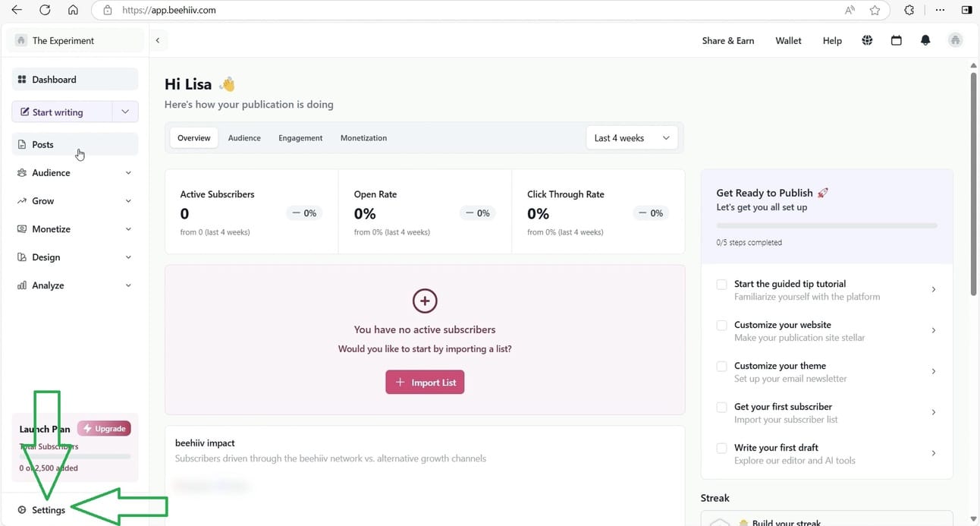Click The Experiment publication switcher
Viewport: 980px width, 526px height.
pos(75,40)
